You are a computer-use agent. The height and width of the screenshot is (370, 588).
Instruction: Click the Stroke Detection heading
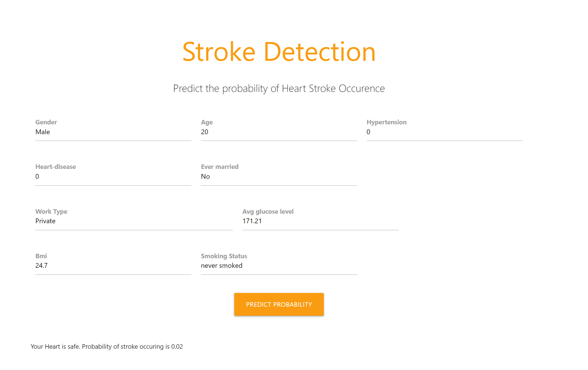click(279, 52)
